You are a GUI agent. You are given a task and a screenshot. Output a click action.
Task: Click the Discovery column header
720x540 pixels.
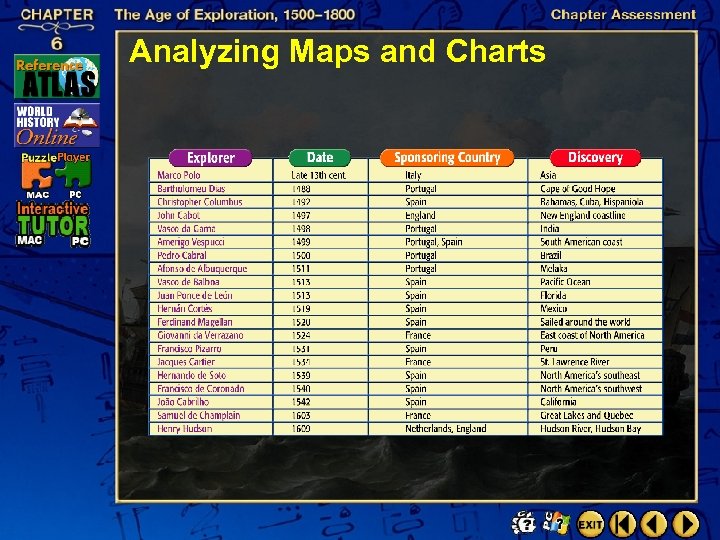coord(595,158)
